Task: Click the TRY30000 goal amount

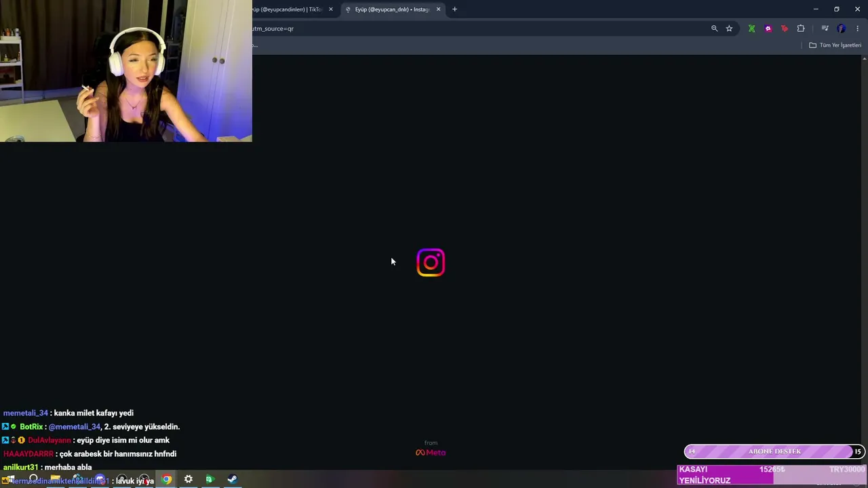Action: [x=847, y=469]
